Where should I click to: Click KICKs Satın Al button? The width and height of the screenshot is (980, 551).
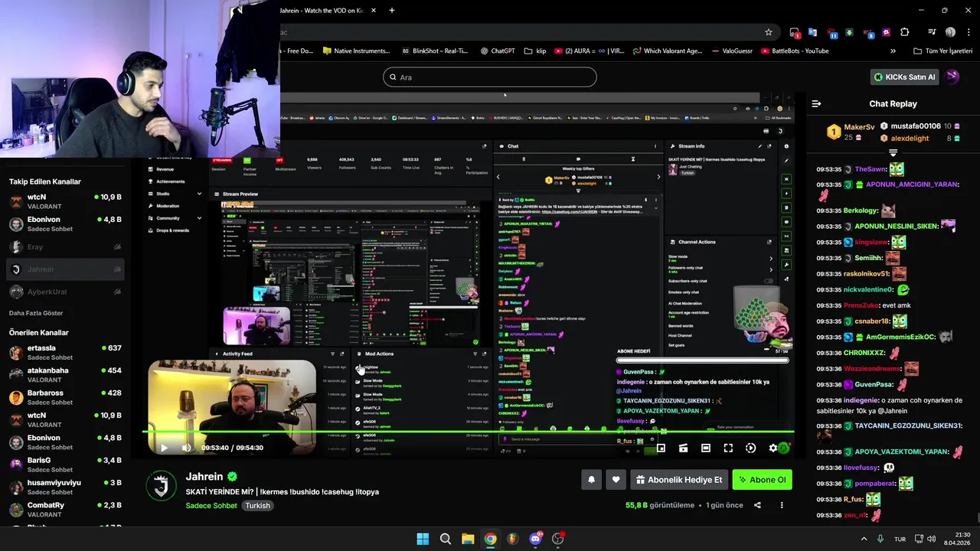tap(904, 77)
